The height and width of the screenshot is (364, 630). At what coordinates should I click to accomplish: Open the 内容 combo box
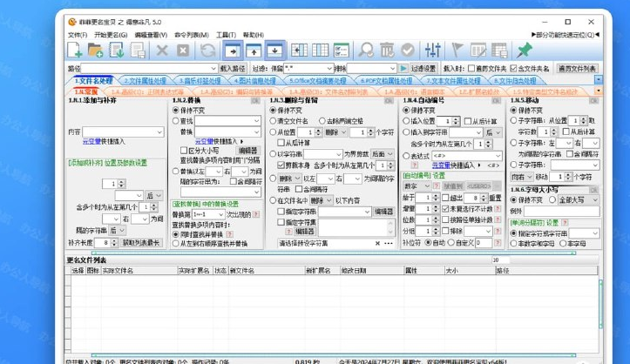pos(159,132)
